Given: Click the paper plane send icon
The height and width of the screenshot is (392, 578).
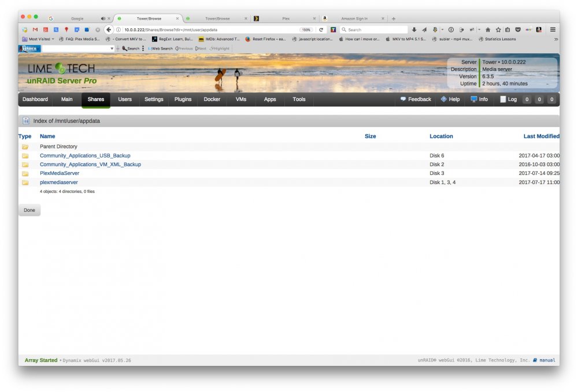Looking at the screenshot, I should (424, 30).
